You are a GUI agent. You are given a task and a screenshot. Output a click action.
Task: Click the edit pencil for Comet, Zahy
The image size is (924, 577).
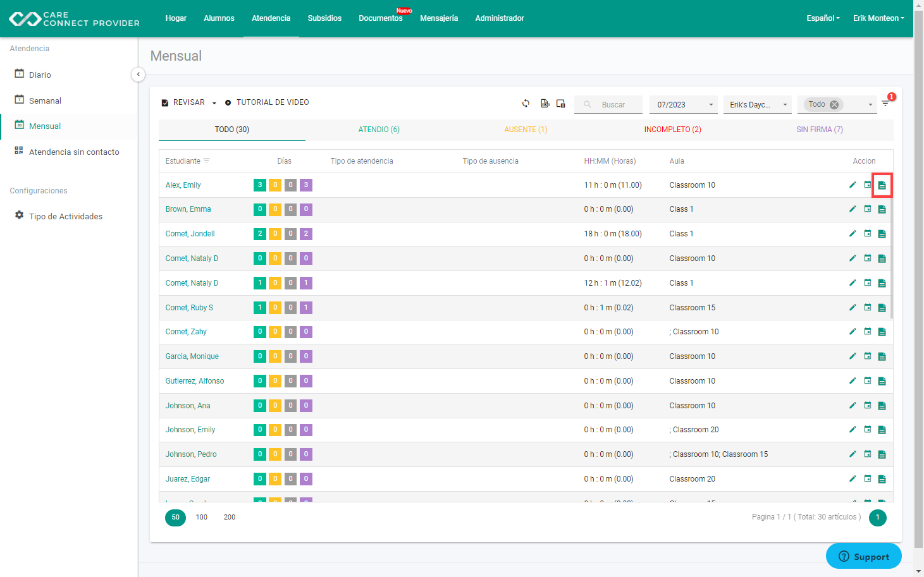tap(853, 331)
